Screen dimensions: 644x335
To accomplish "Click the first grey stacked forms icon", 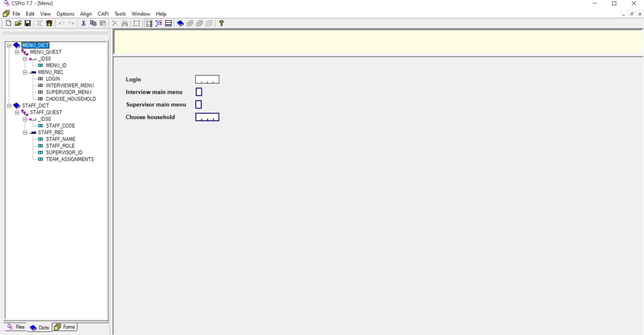I will [x=190, y=23].
